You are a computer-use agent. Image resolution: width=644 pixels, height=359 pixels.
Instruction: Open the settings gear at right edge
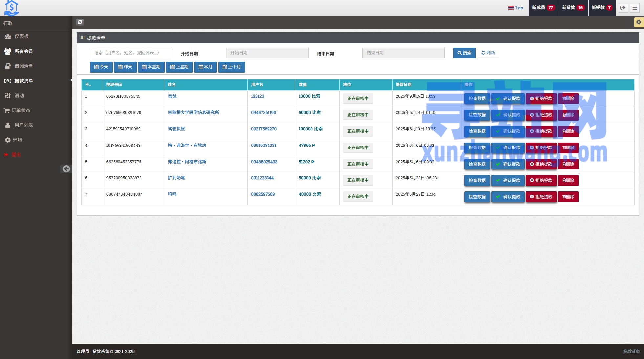[638, 22]
